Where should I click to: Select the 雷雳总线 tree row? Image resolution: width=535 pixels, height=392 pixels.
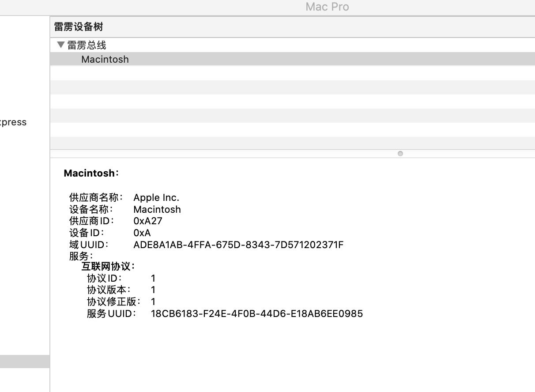pyautogui.click(x=292, y=45)
